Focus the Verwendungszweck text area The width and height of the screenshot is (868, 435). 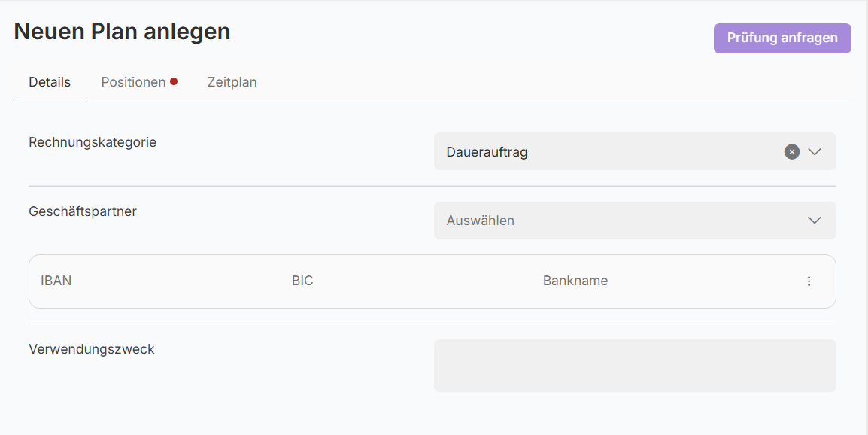click(635, 366)
